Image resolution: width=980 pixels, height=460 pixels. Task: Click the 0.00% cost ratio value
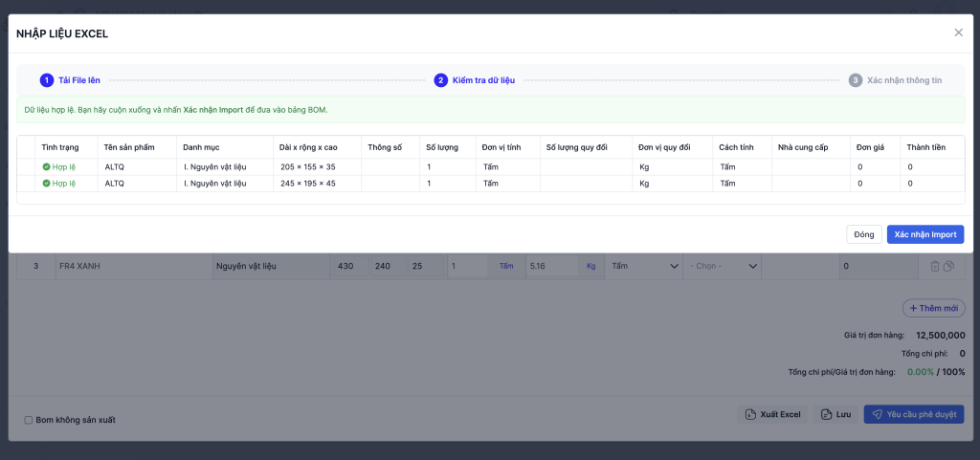(x=921, y=372)
